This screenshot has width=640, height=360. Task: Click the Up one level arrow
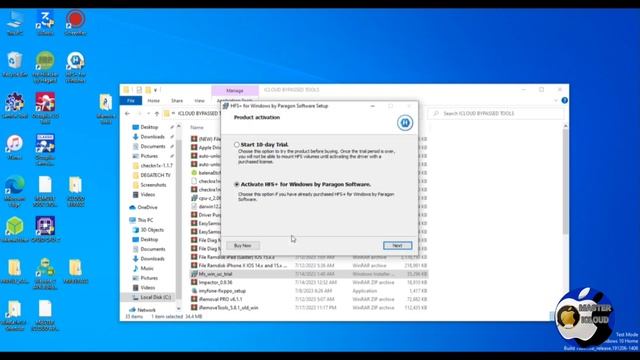coord(157,113)
